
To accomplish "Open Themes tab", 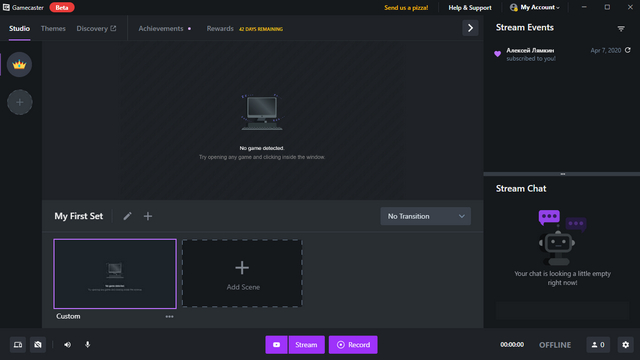I will click(x=53, y=29).
